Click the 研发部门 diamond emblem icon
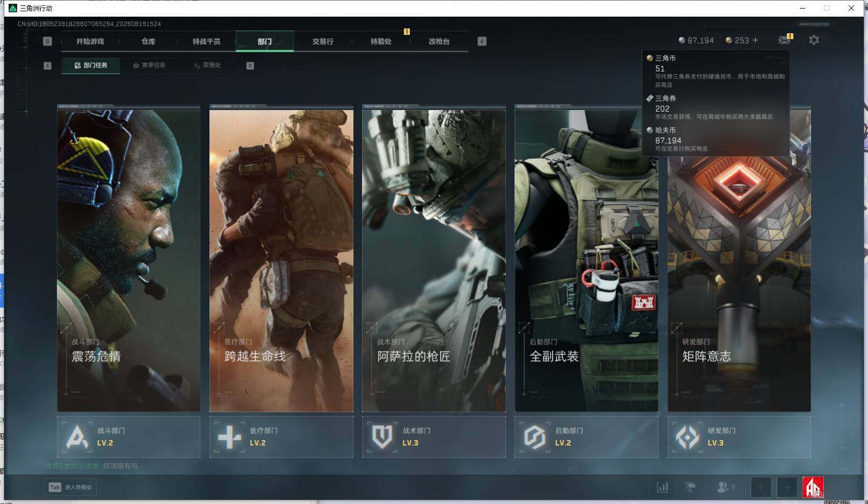The width and height of the screenshot is (868, 504). [x=687, y=437]
